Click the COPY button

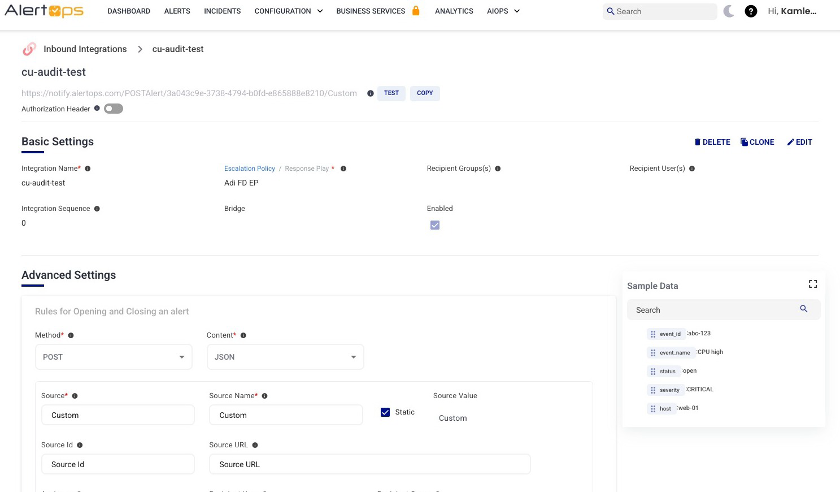coord(425,93)
